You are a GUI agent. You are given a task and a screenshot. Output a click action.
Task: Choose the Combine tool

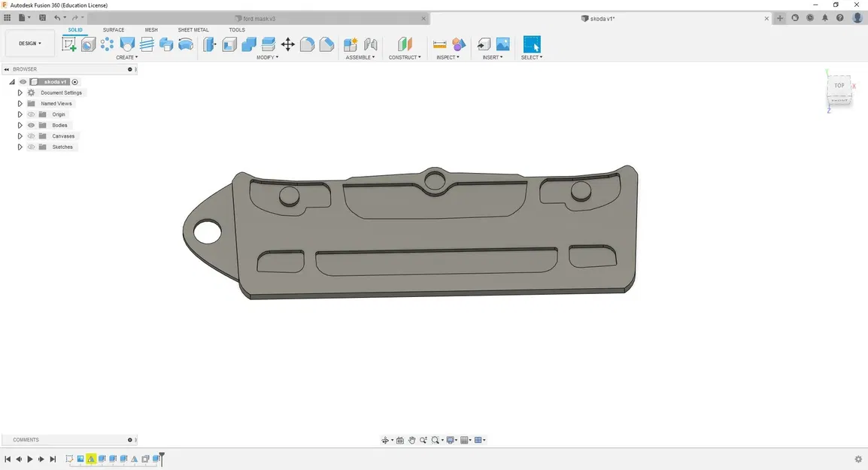[x=248, y=44]
